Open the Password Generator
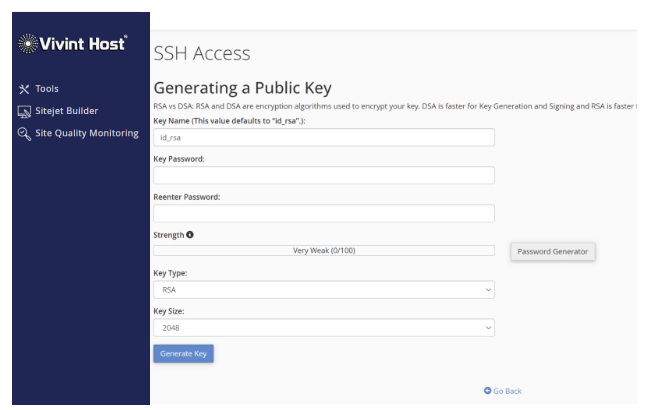The height and width of the screenshot is (410, 646). tap(553, 252)
